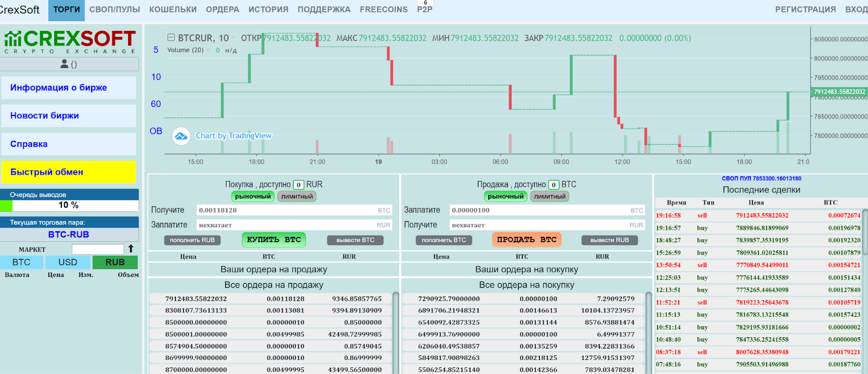This screenshot has height=374, width=868.
Task: Click the user profile icon
Action: pos(65,64)
